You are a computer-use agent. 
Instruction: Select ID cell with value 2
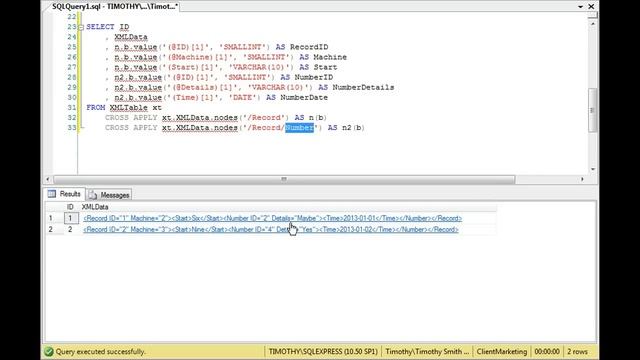70,229
